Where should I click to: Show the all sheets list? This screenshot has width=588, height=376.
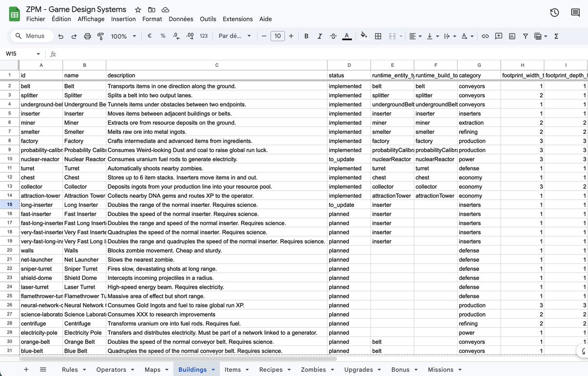point(43,370)
